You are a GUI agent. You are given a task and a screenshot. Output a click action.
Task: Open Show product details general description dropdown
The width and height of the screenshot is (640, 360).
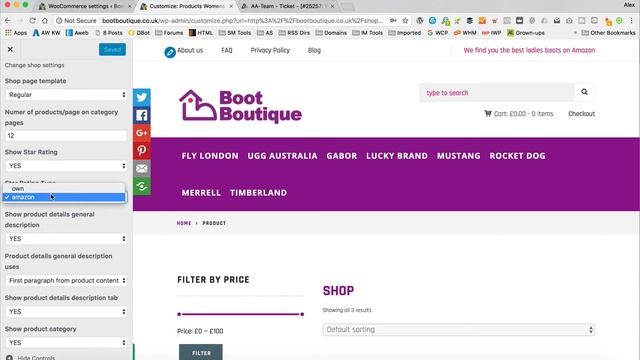click(x=66, y=239)
